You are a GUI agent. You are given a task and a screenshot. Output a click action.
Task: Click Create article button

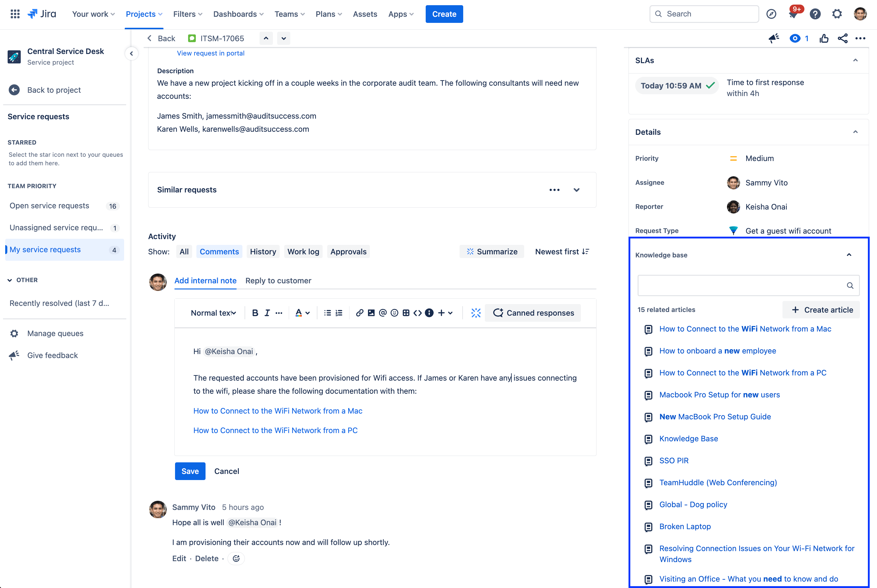(822, 309)
